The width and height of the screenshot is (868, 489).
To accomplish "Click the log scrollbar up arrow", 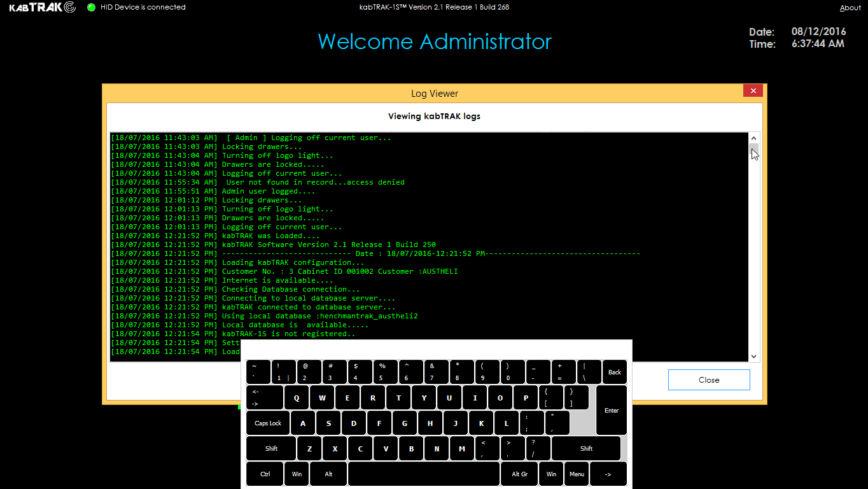I will [x=754, y=138].
